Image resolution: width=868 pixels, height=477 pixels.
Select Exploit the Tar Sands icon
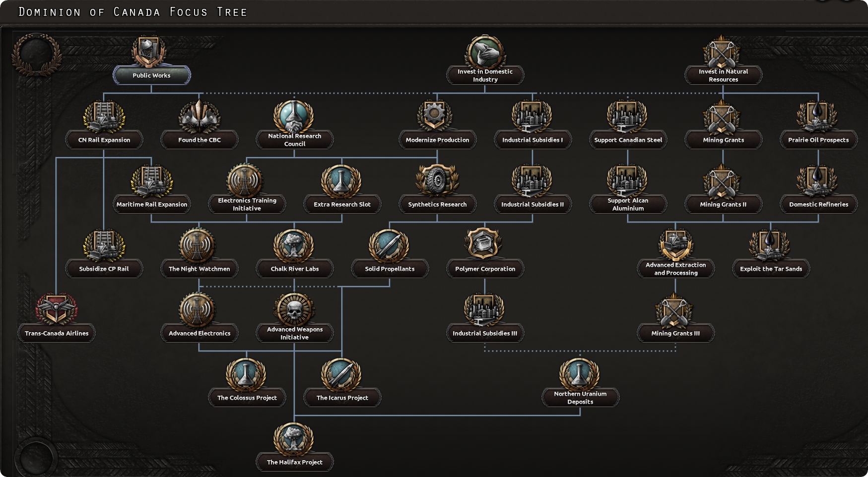coord(769,246)
